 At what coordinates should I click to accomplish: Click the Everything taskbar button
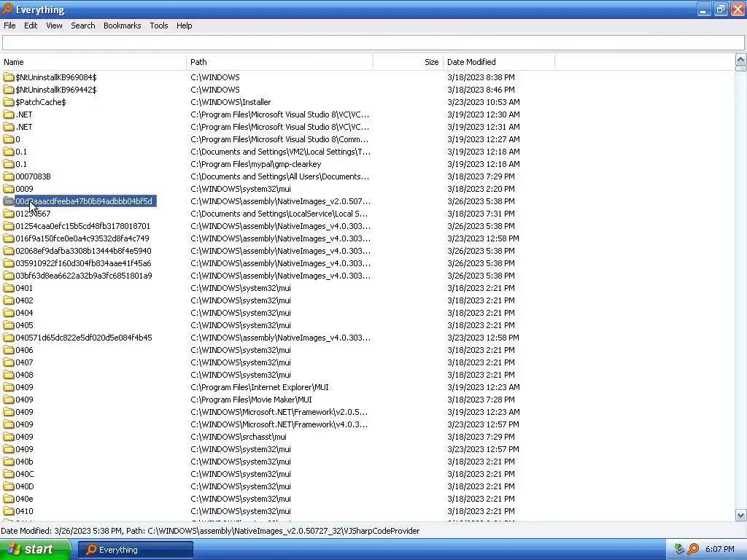135,550
